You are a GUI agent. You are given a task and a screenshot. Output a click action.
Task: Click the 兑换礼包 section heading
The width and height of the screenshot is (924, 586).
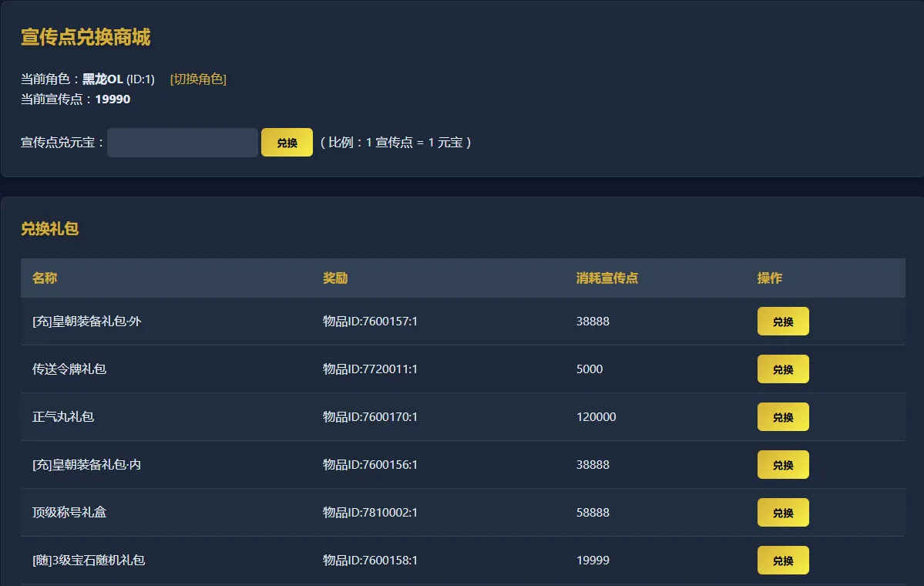(49, 229)
